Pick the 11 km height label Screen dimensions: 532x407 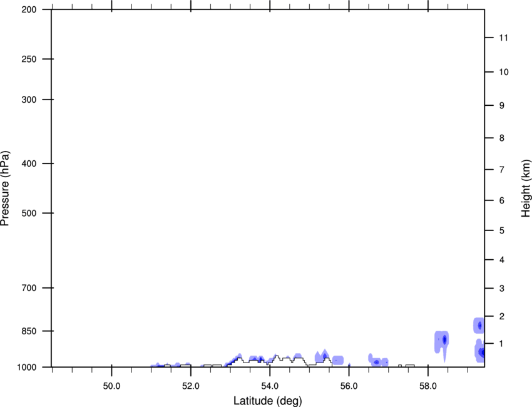(503, 38)
